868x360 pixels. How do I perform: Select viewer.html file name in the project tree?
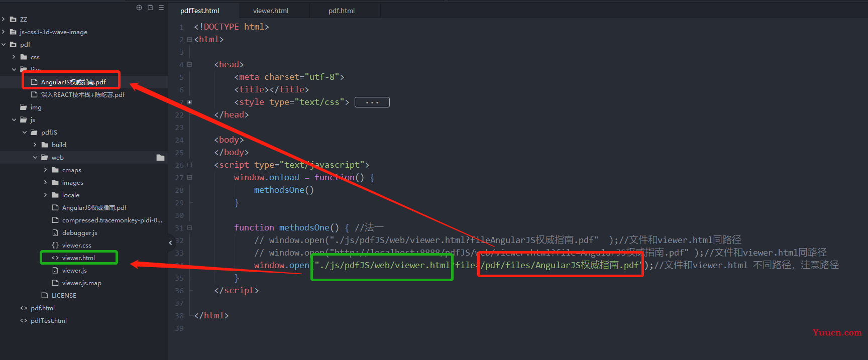coord(78,258)
